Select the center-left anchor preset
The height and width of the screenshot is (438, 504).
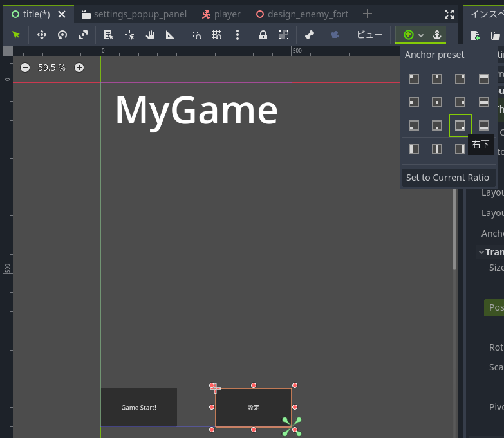point(414,102)
